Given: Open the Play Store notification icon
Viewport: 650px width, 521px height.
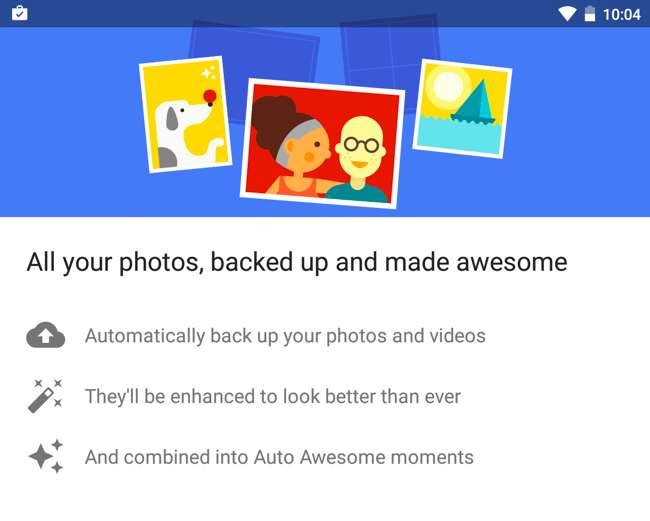Looking at the screenshot, I should click(19, 13).
